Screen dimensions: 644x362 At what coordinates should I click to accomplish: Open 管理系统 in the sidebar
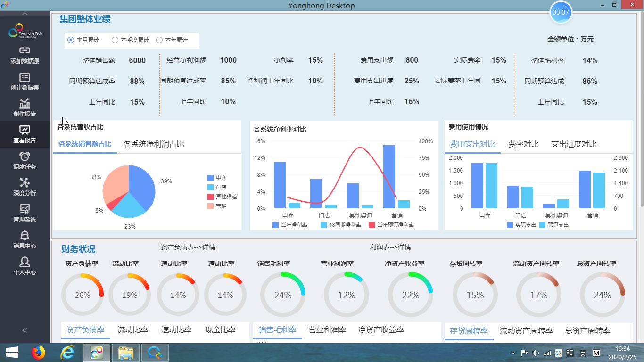(x=25, y=214)
